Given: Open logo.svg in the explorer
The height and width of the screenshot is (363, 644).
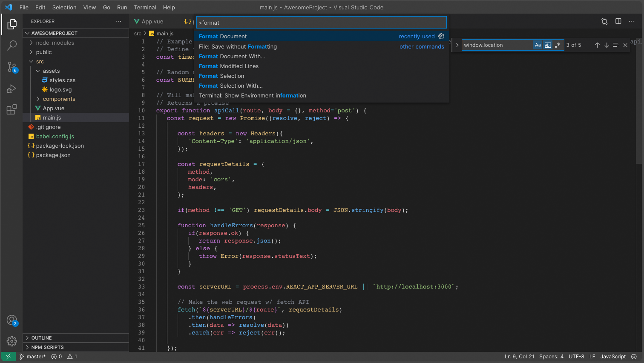Looking at the screenshot, I should tap(76, 89).
